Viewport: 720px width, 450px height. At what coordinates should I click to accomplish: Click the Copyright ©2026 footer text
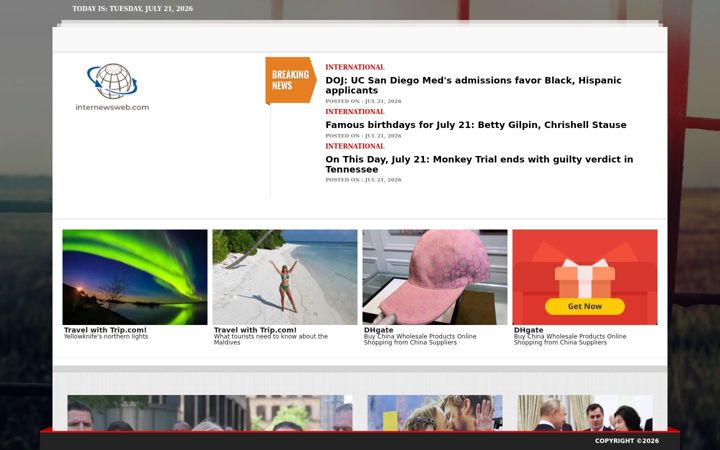coord(627,441)
